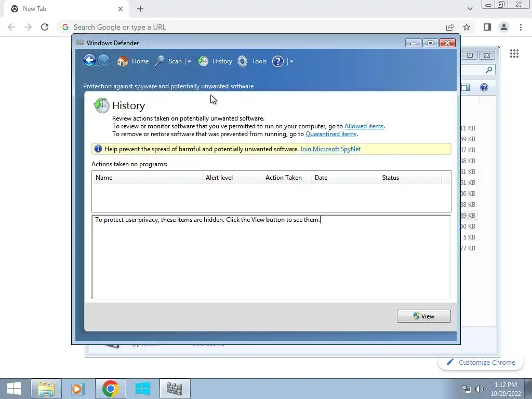Open media player from taskbar
The height and width of the screenshot is (399, 532).
78,389
